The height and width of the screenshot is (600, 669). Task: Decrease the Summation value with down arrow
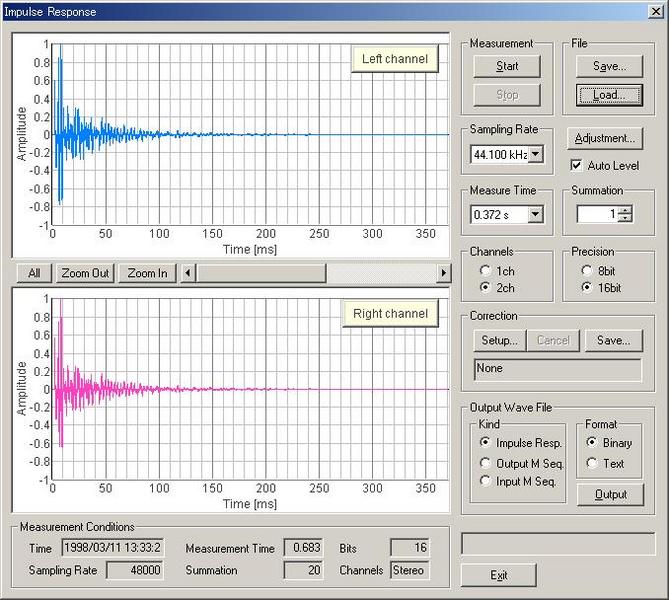(x=625, y=218)
